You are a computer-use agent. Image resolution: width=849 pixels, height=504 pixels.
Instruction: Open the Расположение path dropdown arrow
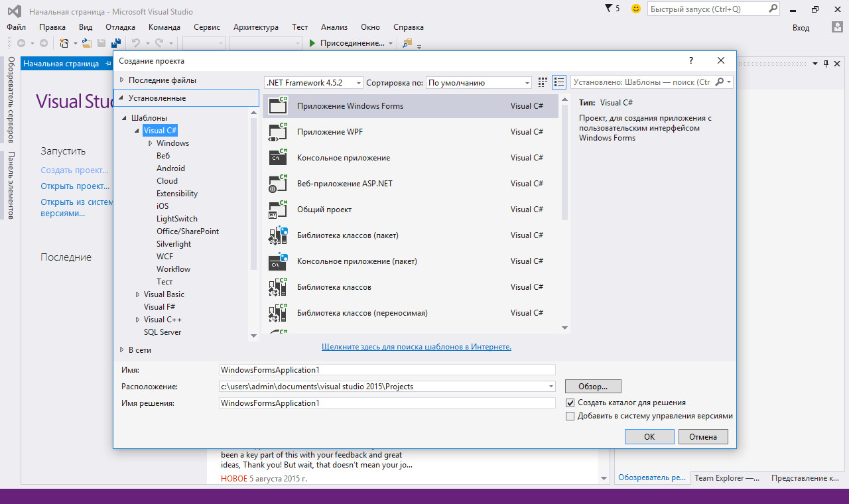click(x=551, y=387)
